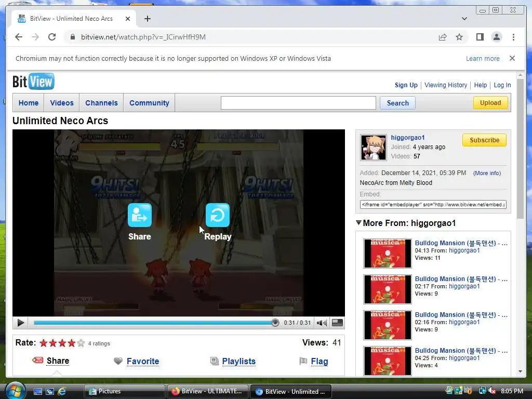Click the browser forward arrow
The width and height of the screenshot is (532, 399).
click(35, 37)
